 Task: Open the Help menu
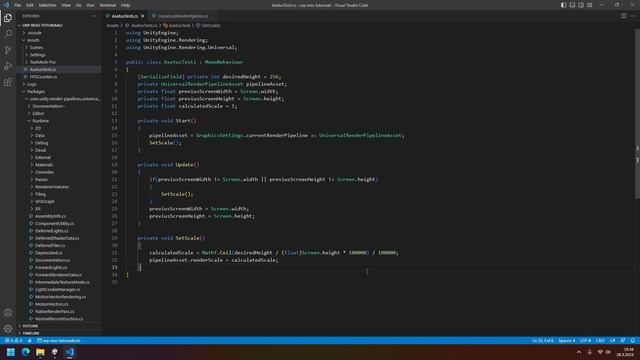pos(125,5)
